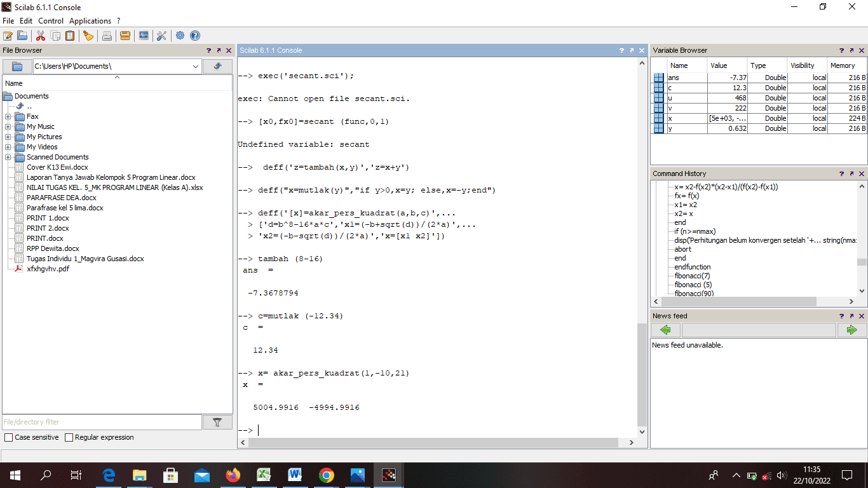Screen dimensions: 868x488
Task: Open the File menu
Action: click(x=8, y=21)
